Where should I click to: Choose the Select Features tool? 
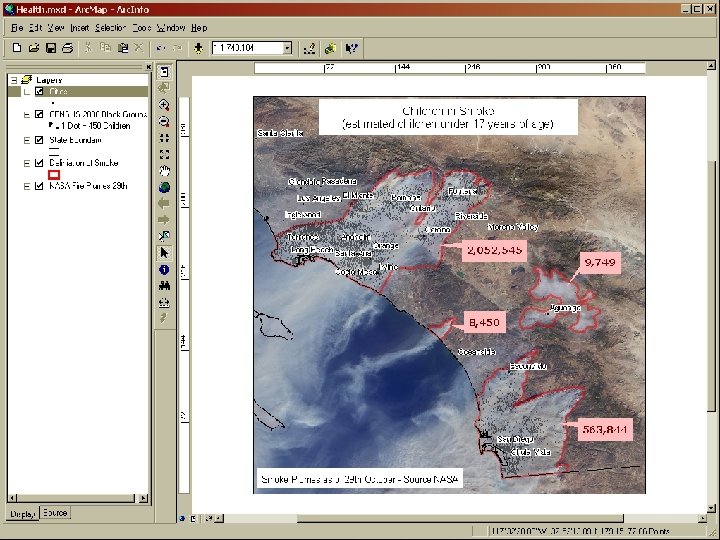click(x=164, y=236)
